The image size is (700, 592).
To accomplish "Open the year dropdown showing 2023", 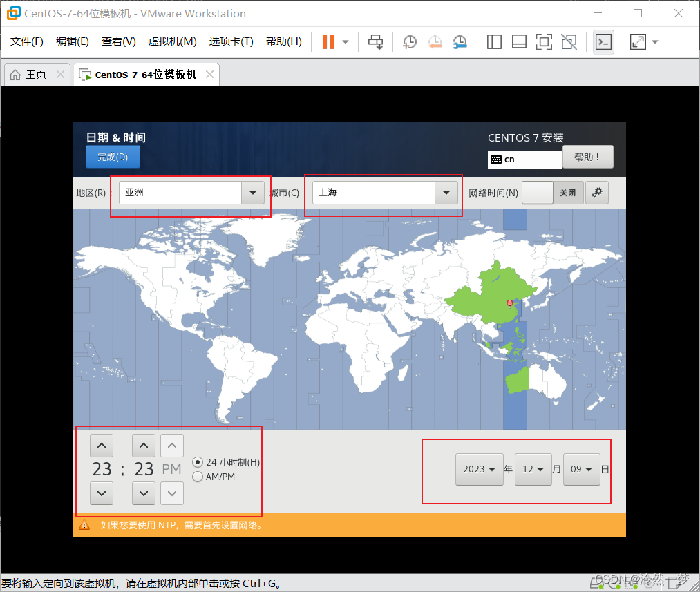I will (480, 469).
